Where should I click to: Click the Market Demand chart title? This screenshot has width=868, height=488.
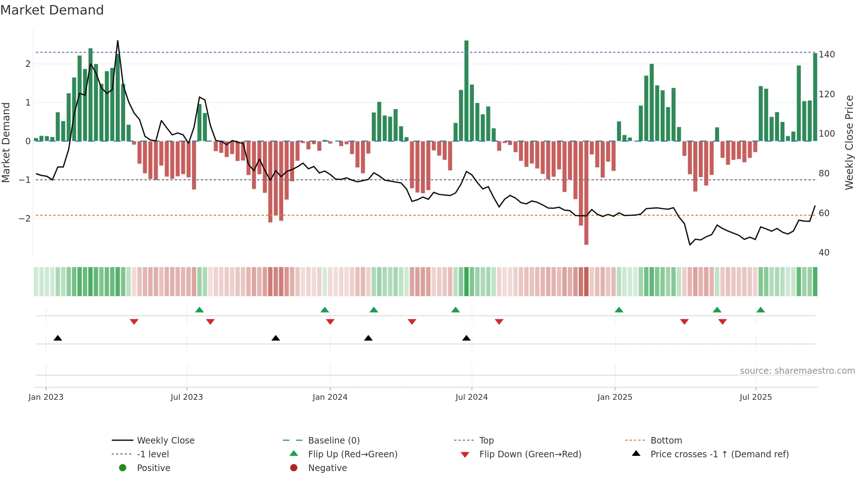tap(52, 10)
